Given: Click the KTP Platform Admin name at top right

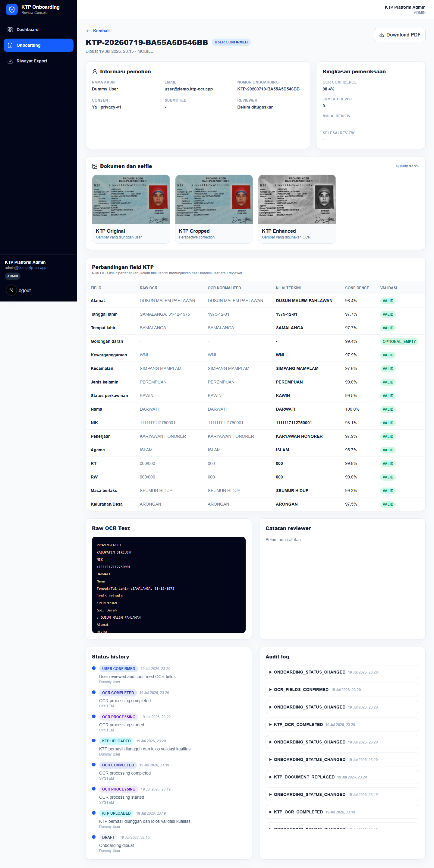Looking at the screenshot, I should (x=405, y=7).
